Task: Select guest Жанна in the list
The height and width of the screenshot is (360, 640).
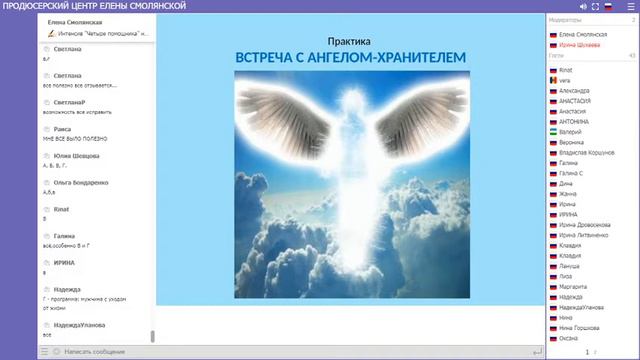Action: [567, 194]
